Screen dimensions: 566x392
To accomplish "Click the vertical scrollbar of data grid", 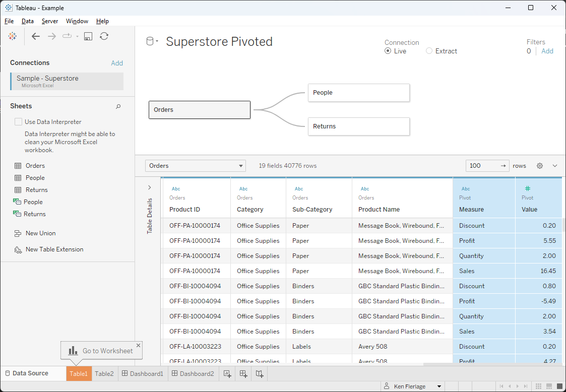I will tap(564, 225).
